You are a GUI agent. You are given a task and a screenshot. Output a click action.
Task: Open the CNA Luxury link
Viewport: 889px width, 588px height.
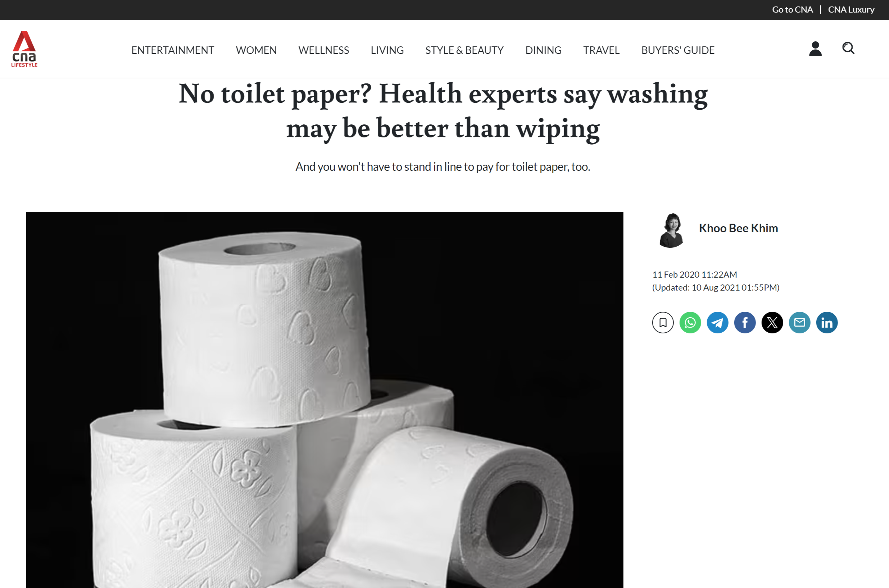tap(851, 10)
